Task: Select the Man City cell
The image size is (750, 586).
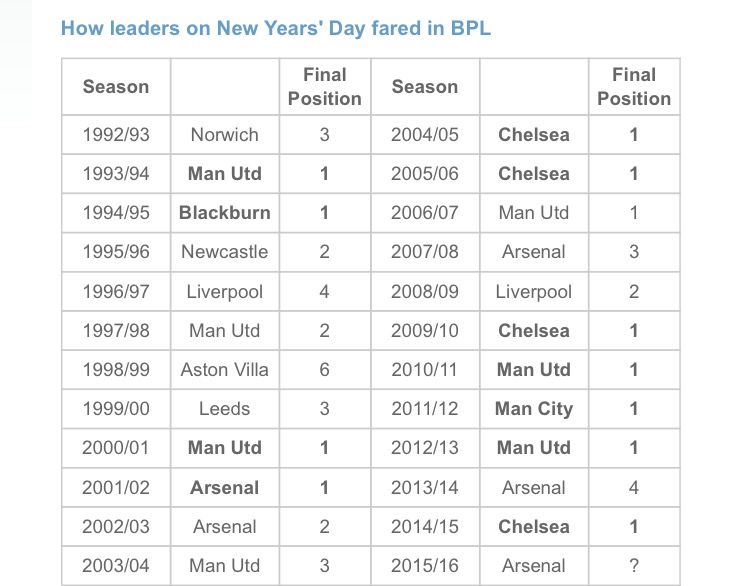Action: coord(534,409)
